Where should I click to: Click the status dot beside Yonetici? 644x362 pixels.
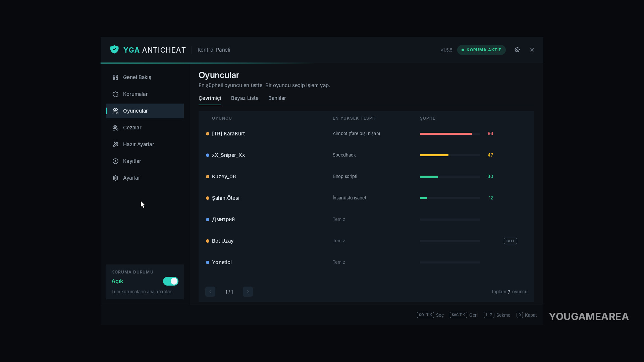(x=208, y=262)
